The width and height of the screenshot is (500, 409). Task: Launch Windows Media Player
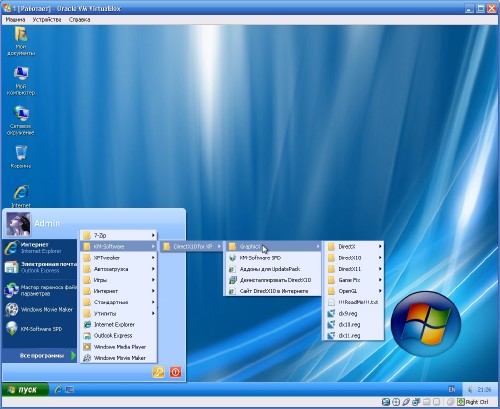tap(119, 347)
